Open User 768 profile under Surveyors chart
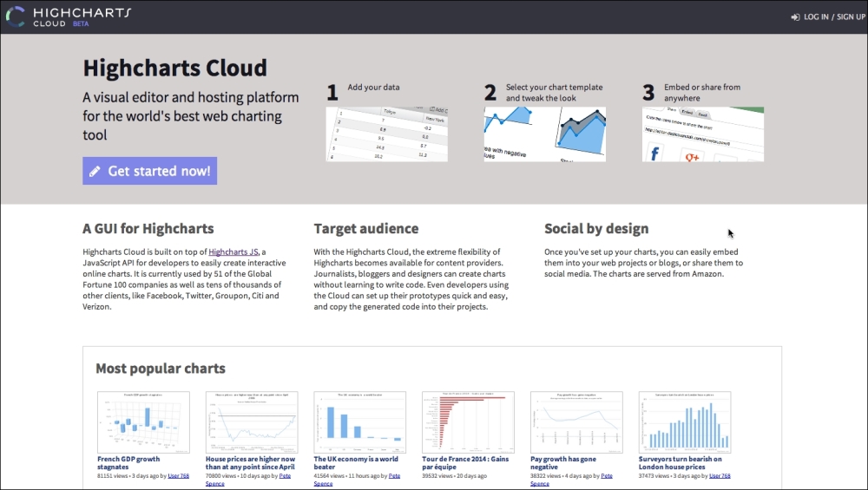868x490 pixels. point(720,475)
